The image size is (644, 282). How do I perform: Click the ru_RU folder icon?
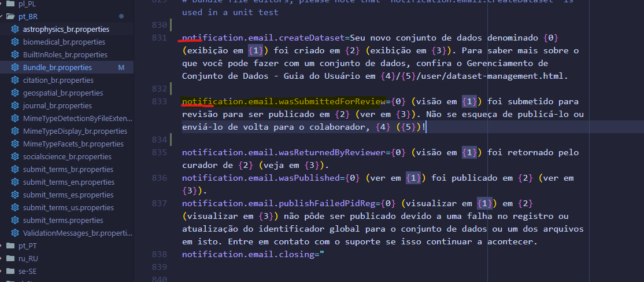pos(12,258)
